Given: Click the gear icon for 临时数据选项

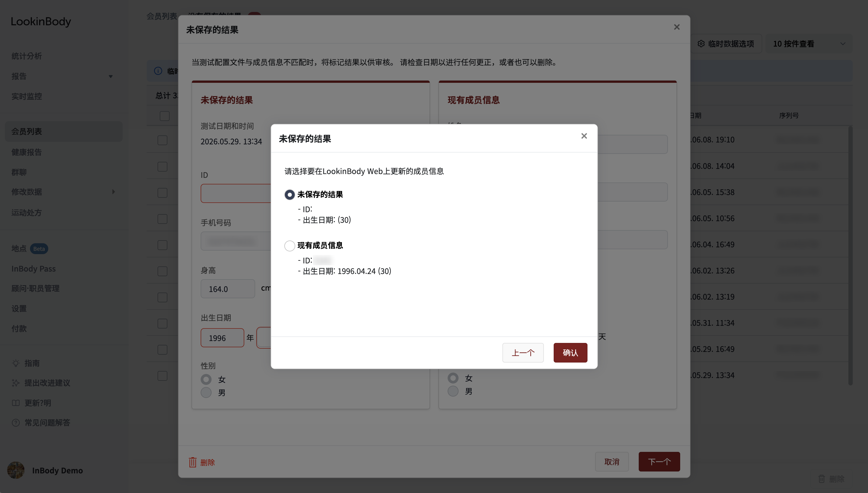Looking at the screenshot, I should [701, 44].
